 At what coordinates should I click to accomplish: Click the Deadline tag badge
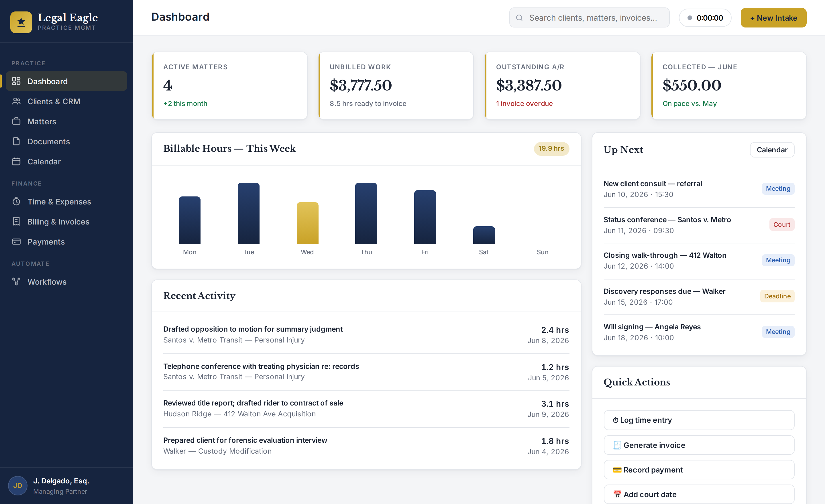click(x=777, y=296)
